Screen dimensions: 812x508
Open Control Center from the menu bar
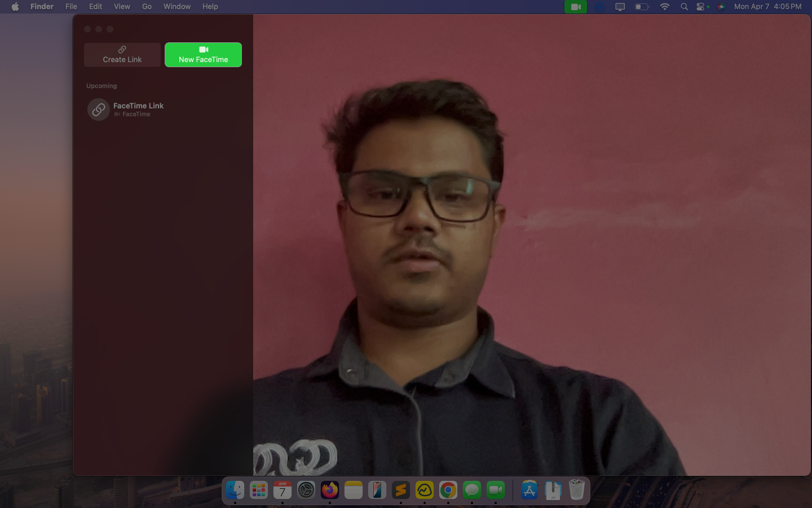(701, 6)
